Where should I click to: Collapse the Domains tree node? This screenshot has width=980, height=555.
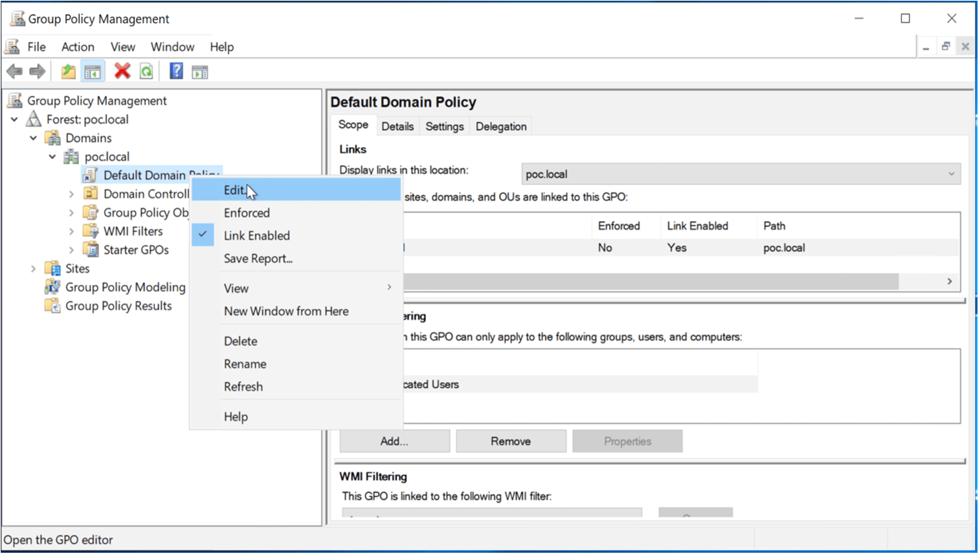point(34,138)
